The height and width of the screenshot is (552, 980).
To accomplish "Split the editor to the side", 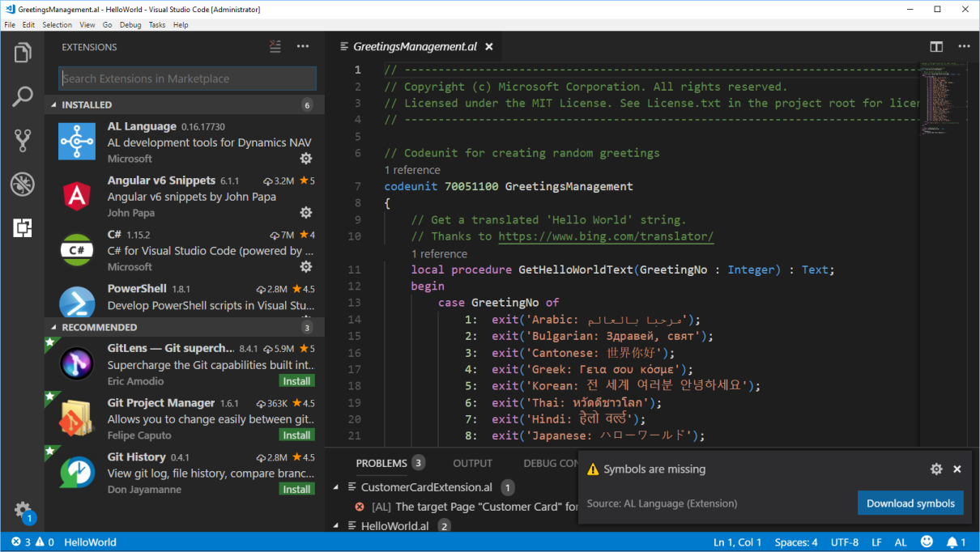I will click(x=936, y=47).
